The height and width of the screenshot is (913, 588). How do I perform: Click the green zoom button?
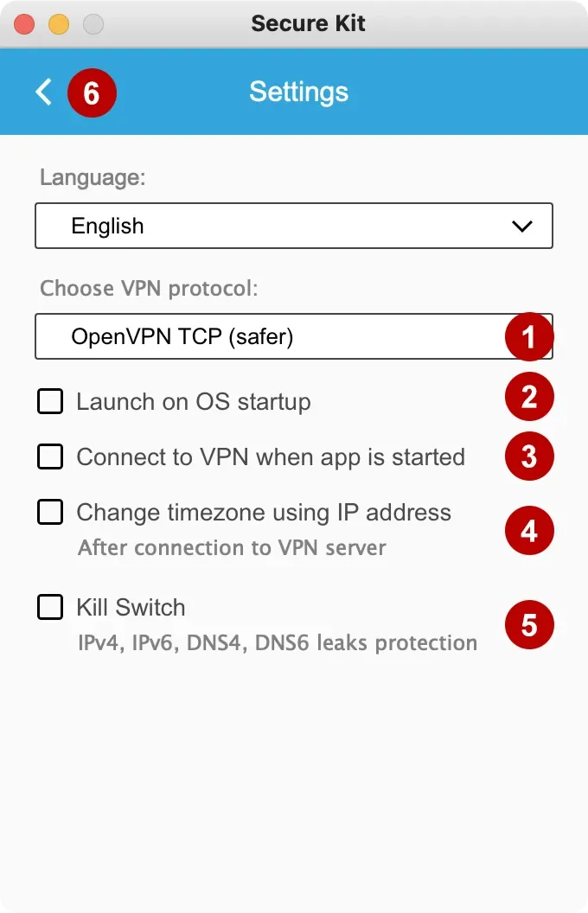click(92, 23)
